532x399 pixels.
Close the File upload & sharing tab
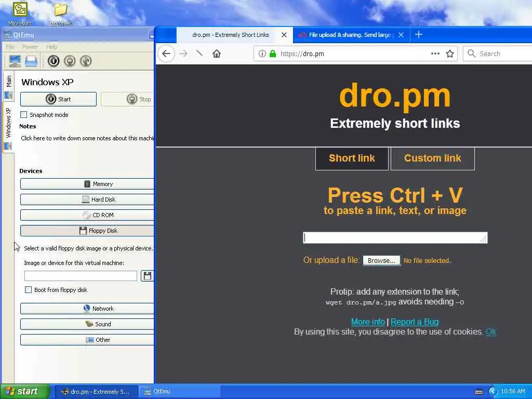(401, 35)
